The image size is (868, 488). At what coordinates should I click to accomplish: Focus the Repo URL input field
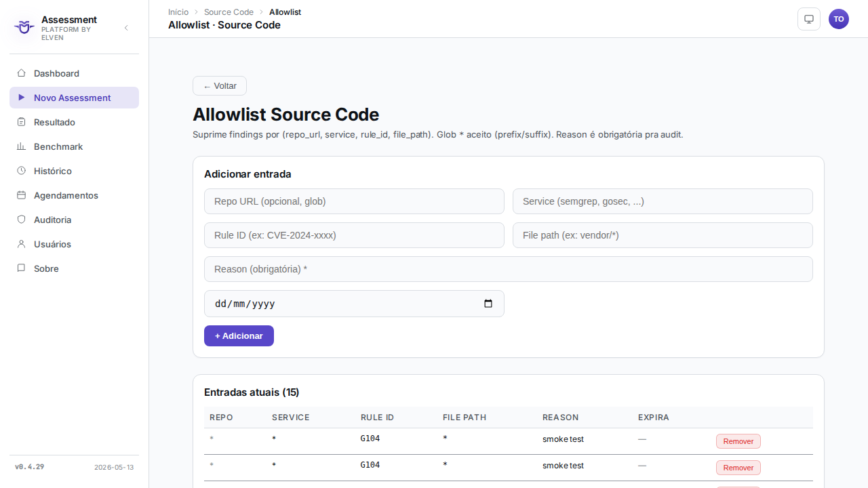[354, 201]
